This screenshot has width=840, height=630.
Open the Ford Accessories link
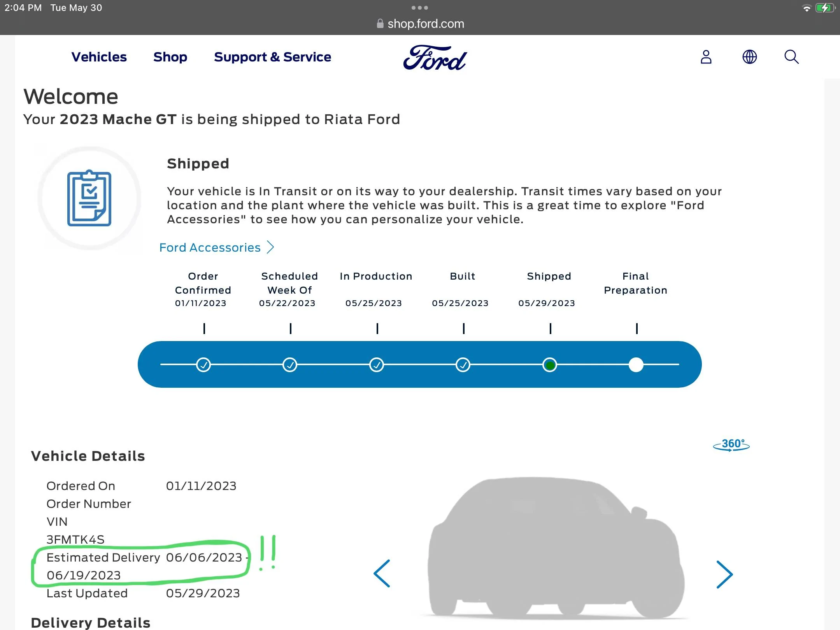[217, 247]
